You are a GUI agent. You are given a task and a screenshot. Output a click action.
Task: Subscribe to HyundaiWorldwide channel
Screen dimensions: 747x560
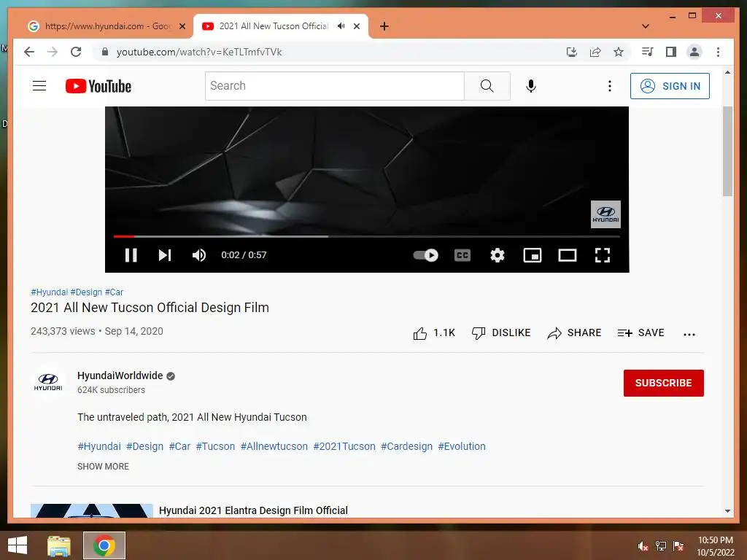point(664,383)
